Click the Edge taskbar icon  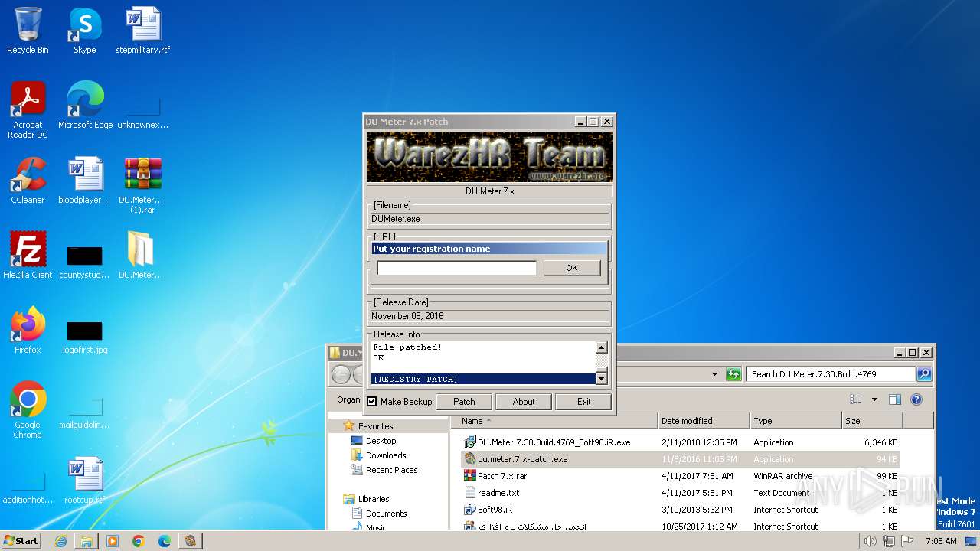coord(165,541)
